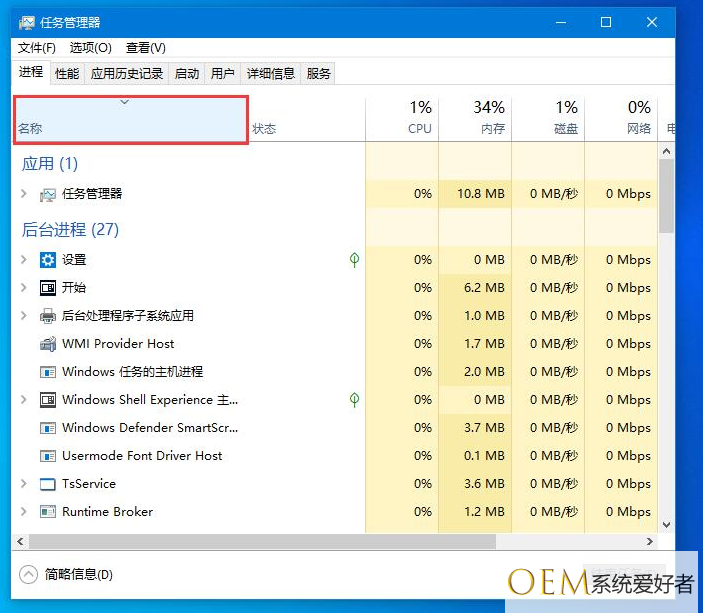Click the 任务管理器 process icon

[48, 194]
